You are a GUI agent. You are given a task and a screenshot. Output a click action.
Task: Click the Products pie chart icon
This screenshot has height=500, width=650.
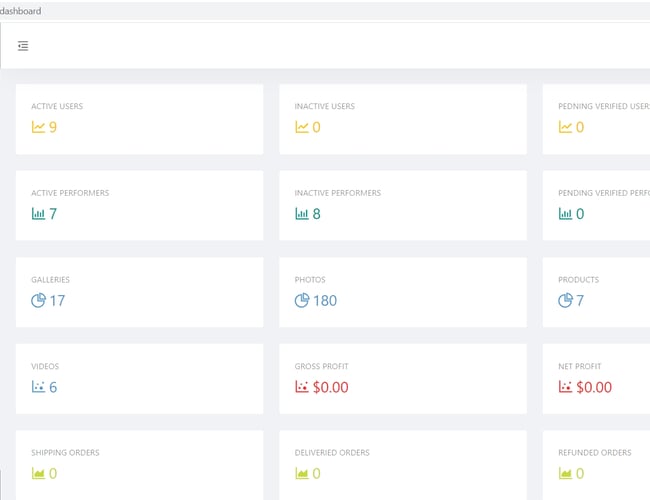pyautogui.click(x=565, y=300)
